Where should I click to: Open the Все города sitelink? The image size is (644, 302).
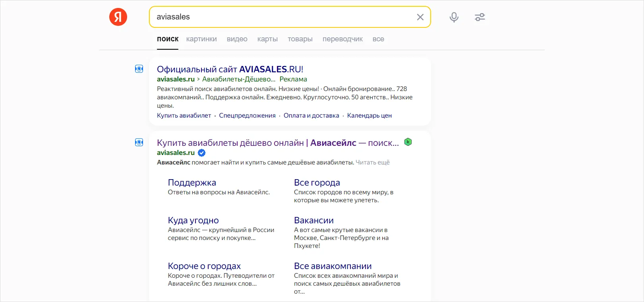pyautogui.click(x=317, y=182)
